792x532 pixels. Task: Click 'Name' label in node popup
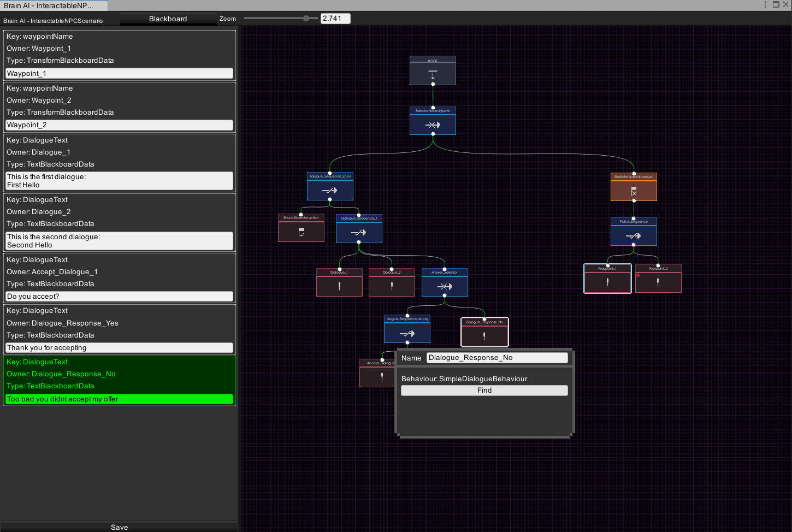tap(411, 358)
